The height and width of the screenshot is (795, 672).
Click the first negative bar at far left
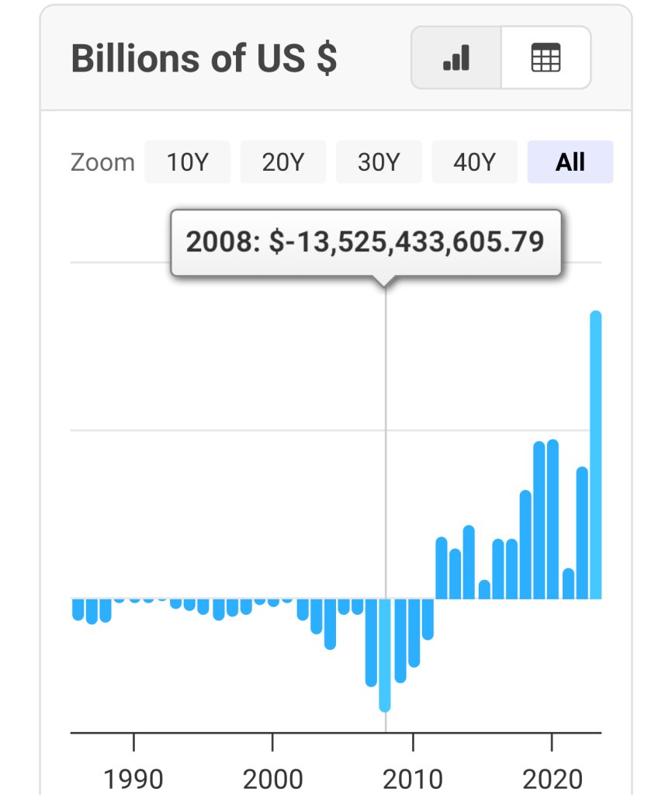tap(78, 609)
